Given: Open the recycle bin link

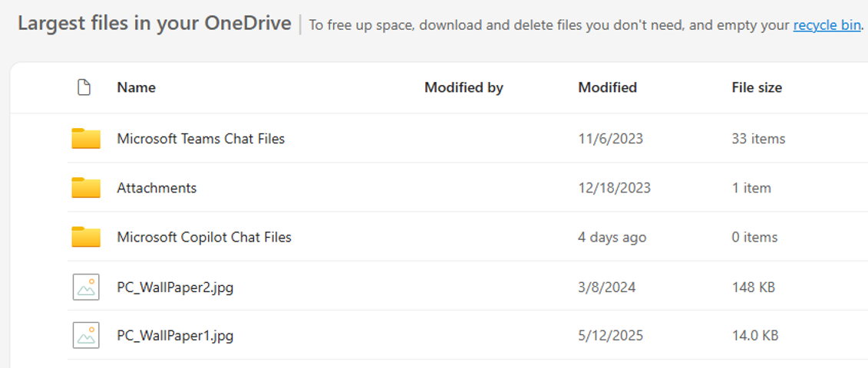Looking at the screenshot, I should 827,25.
